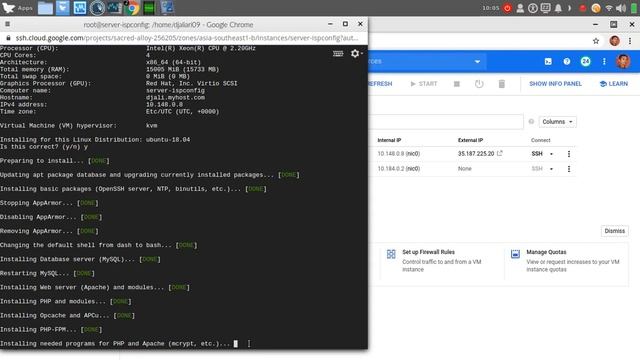Screen dimensions: 640x360
Task: Activate Cloud Shell icon in blue header
Action: point(548,62)
